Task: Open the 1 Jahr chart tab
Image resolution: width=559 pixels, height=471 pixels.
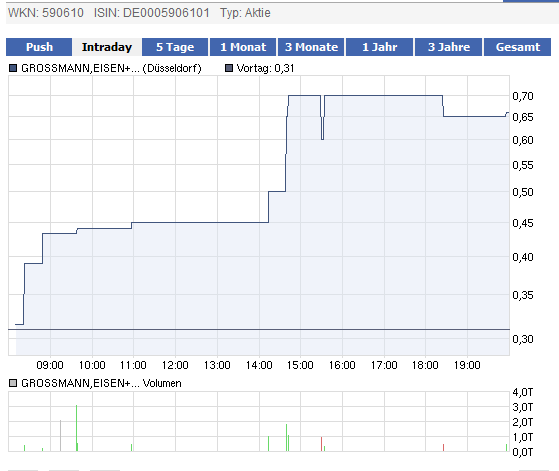Action: click(380, 47)
